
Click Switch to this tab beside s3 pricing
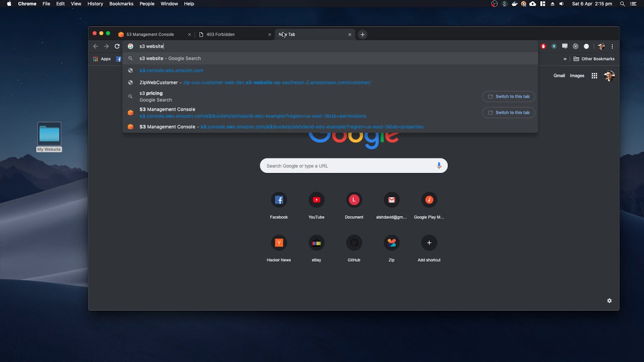509,97
